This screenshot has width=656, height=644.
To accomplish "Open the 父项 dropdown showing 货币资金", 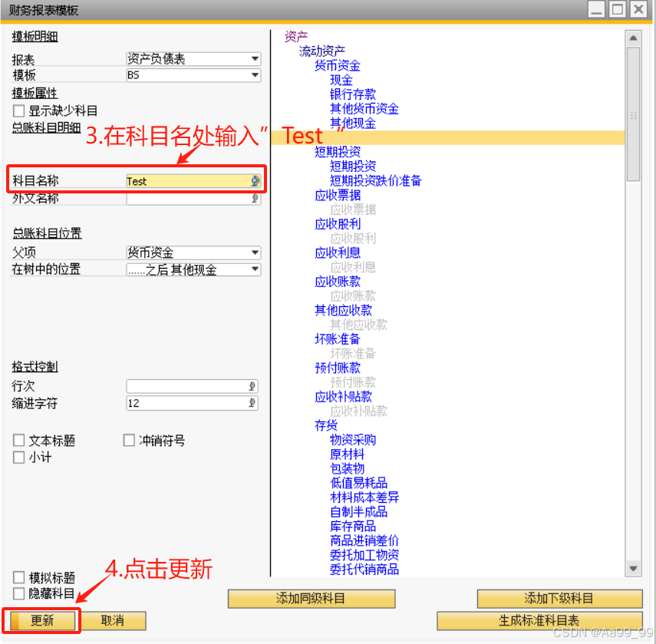I will [193, 253].
